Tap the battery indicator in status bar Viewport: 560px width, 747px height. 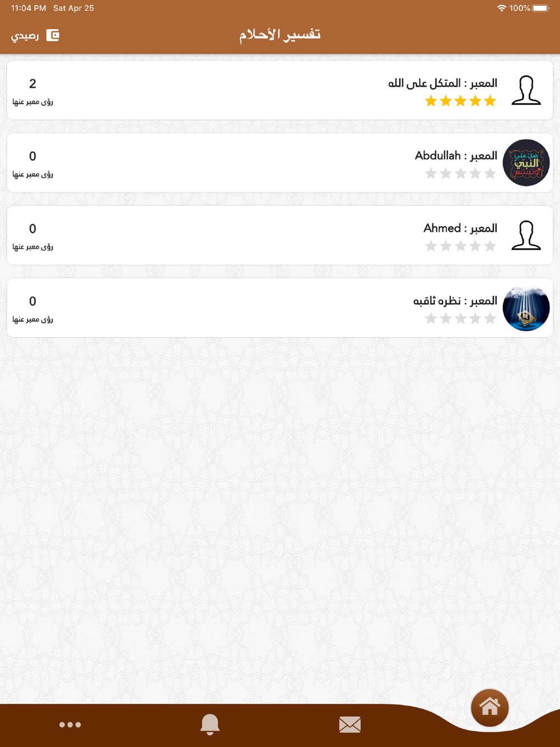click(541, 8)
